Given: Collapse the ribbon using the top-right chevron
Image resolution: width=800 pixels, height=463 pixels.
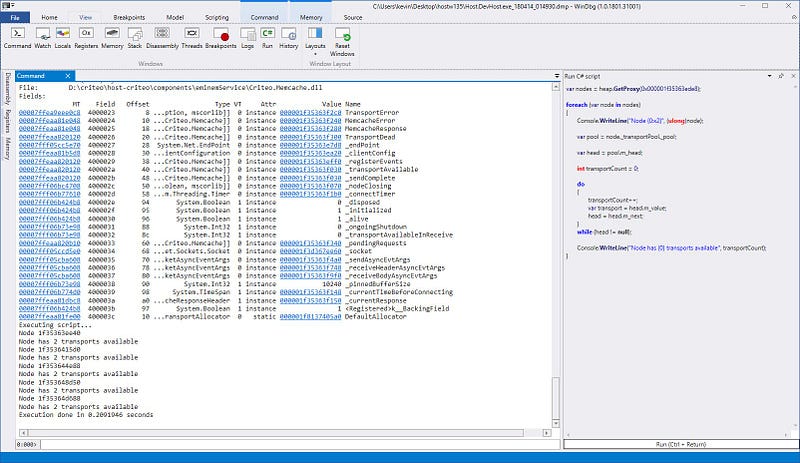Looking at the screenshot, I should tap(794, 17).
